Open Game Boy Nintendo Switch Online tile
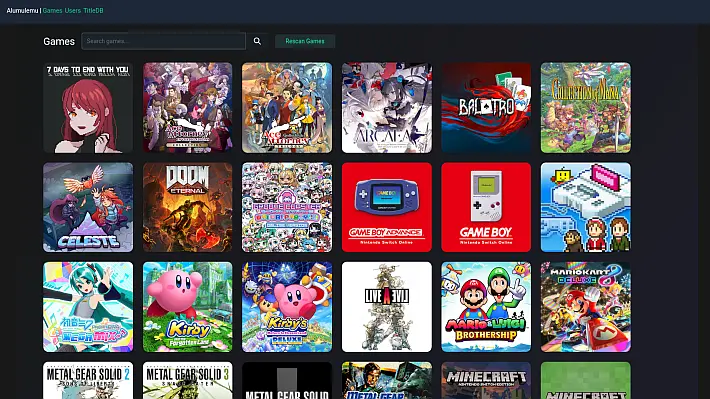This screenshot has height=399, width=710. point(486,207)
